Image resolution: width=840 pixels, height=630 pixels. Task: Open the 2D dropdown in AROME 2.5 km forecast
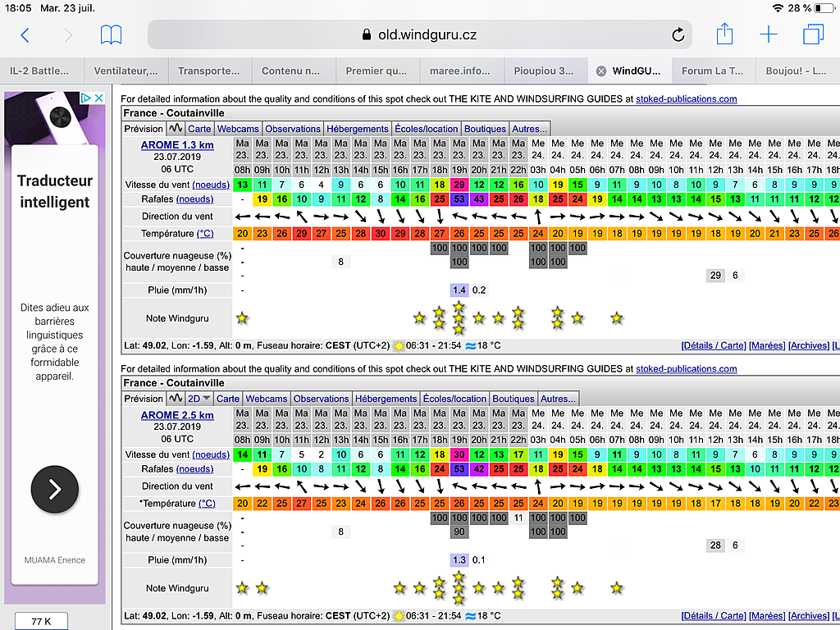coord(199,399)
